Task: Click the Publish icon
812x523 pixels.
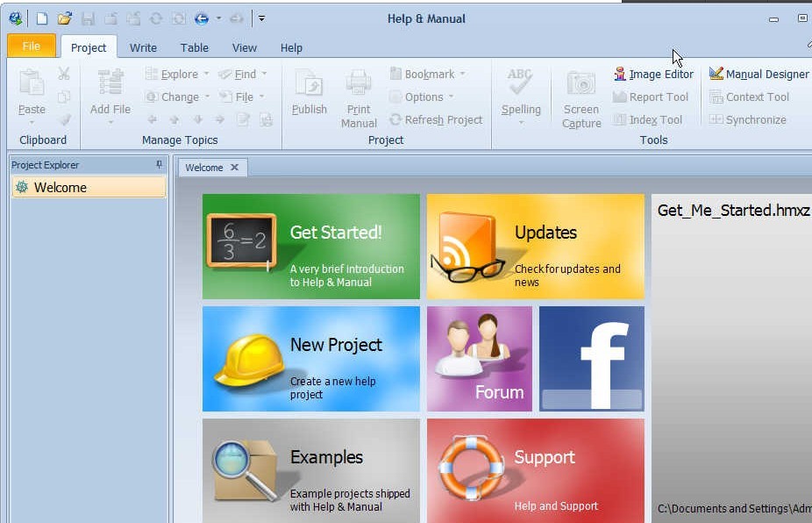Action: pyautogui.click(x=310, y=84)
